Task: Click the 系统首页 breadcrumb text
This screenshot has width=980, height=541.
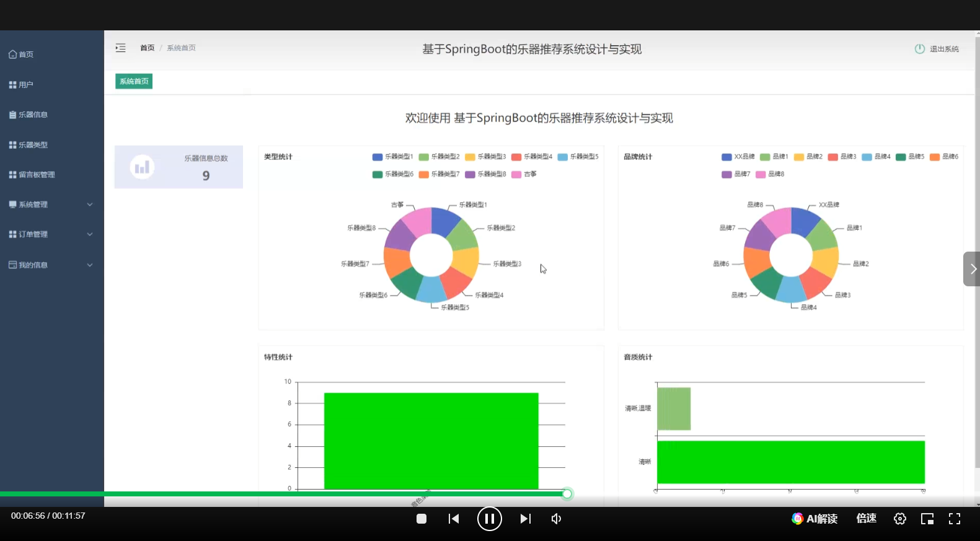Action: (x=181, y=48)
